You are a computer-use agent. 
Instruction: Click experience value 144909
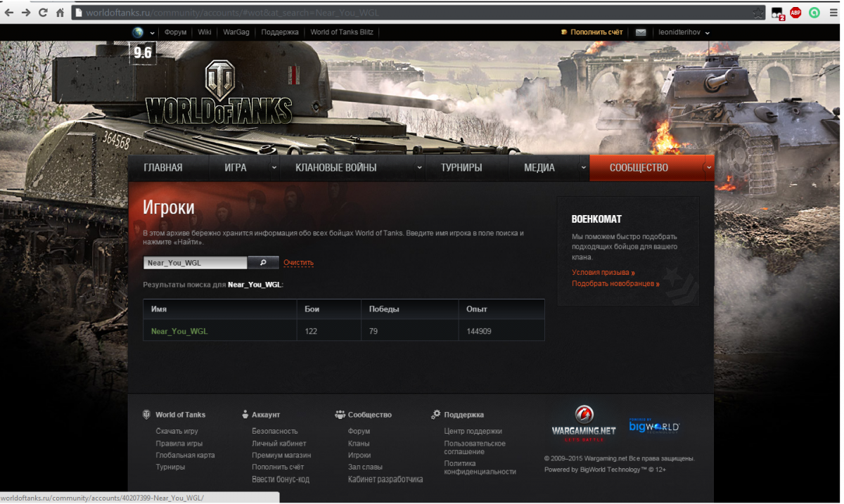coord(479,331)
